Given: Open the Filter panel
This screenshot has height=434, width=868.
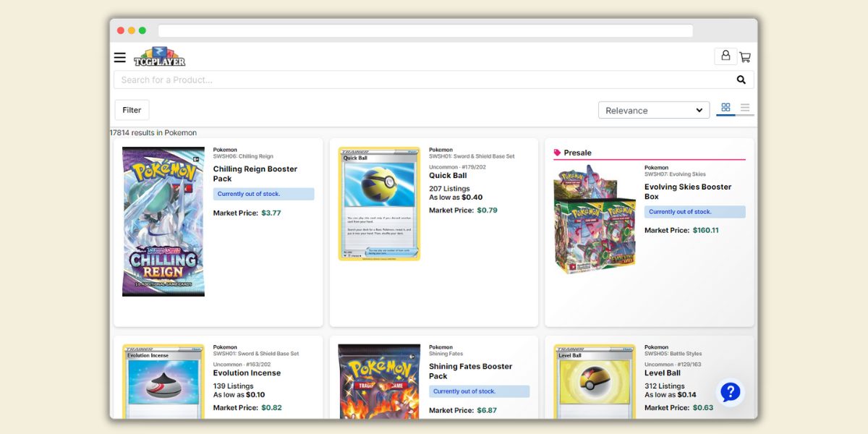Looking at the screenshot, I should 132,109.
